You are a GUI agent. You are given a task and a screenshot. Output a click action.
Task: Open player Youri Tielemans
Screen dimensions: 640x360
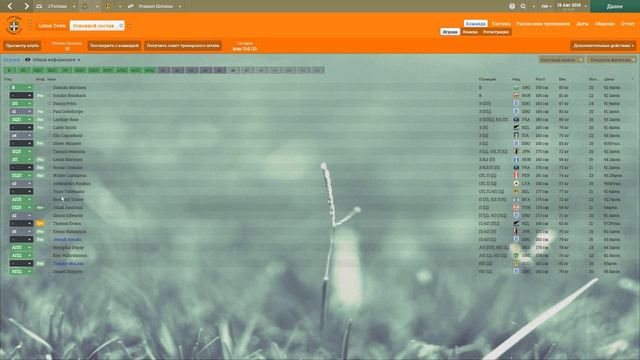coord(69,191)
